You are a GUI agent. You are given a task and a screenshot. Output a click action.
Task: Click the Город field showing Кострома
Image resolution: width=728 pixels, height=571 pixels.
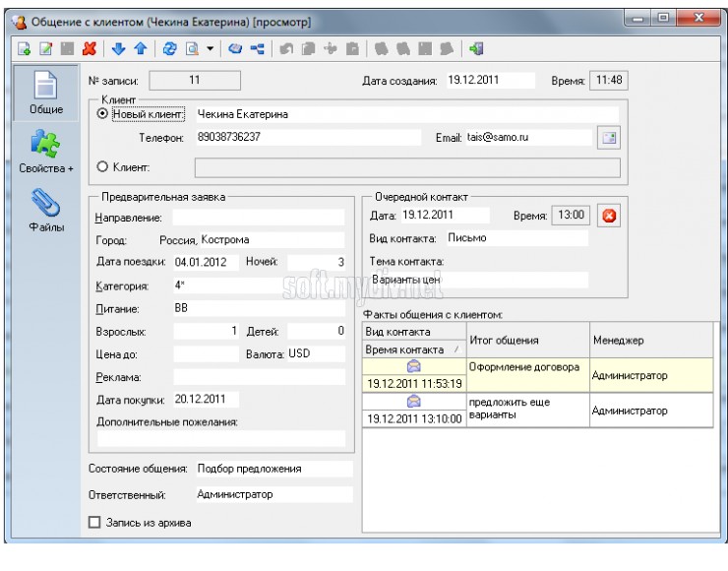[x=273, y=240]
